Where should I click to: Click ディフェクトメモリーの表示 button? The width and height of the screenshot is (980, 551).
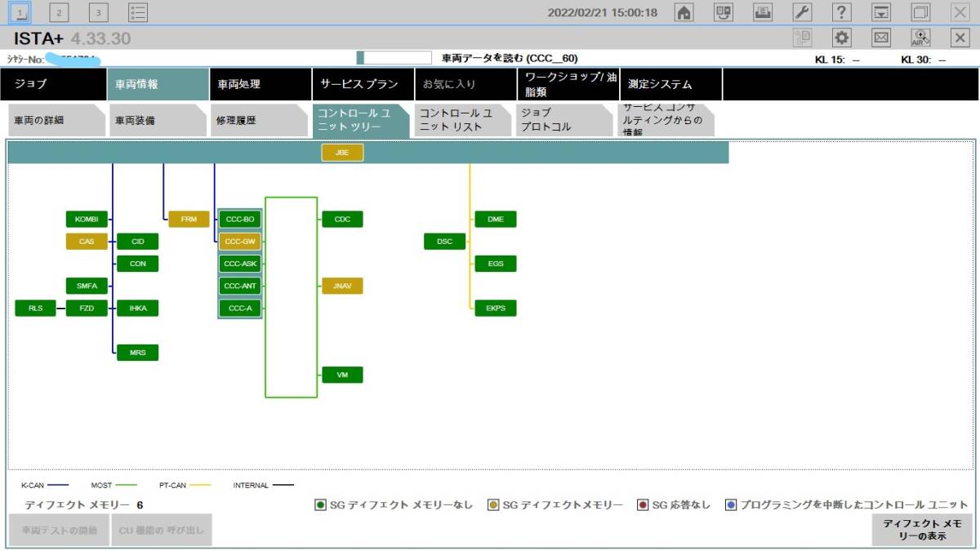tap(921, 531)
